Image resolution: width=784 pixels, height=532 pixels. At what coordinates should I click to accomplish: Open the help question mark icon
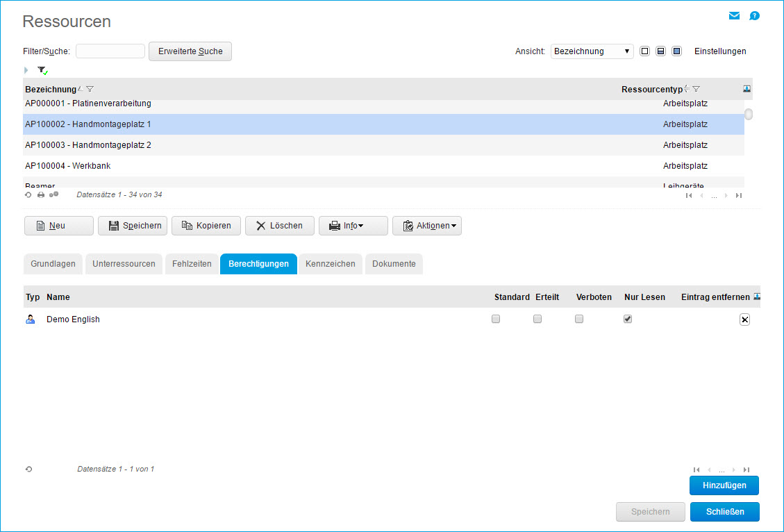click(x=754, y=16)
